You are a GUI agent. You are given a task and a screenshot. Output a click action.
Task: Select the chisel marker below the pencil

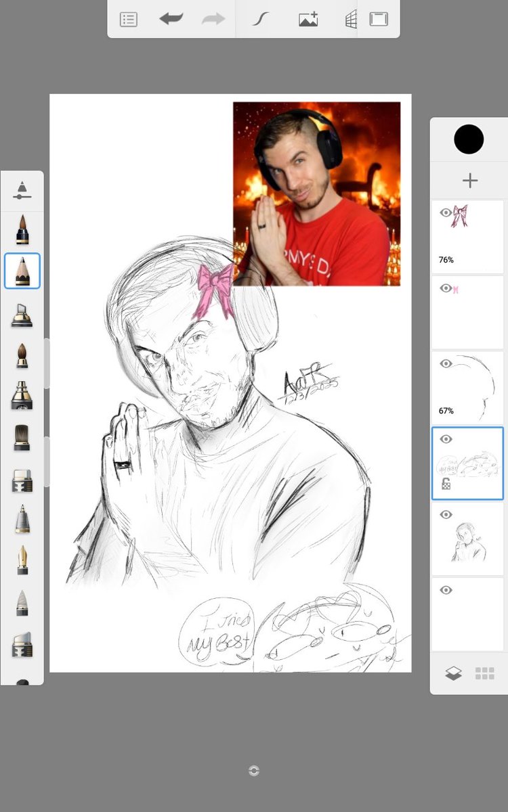tap(22, 315)
